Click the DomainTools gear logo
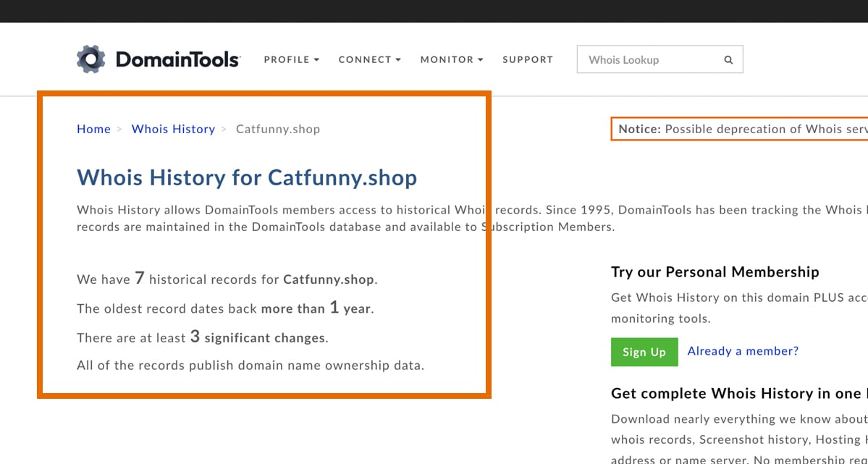The image size is (868, 464). (90, 59)
